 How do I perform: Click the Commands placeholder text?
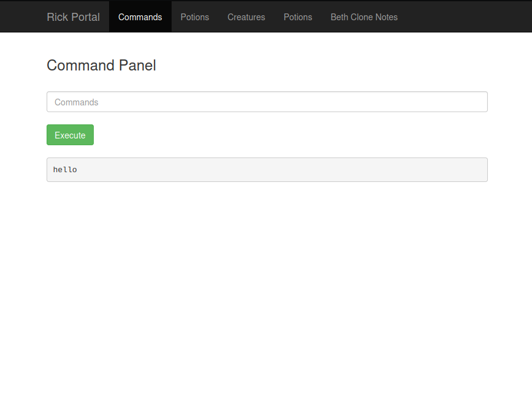coord(77,102)
